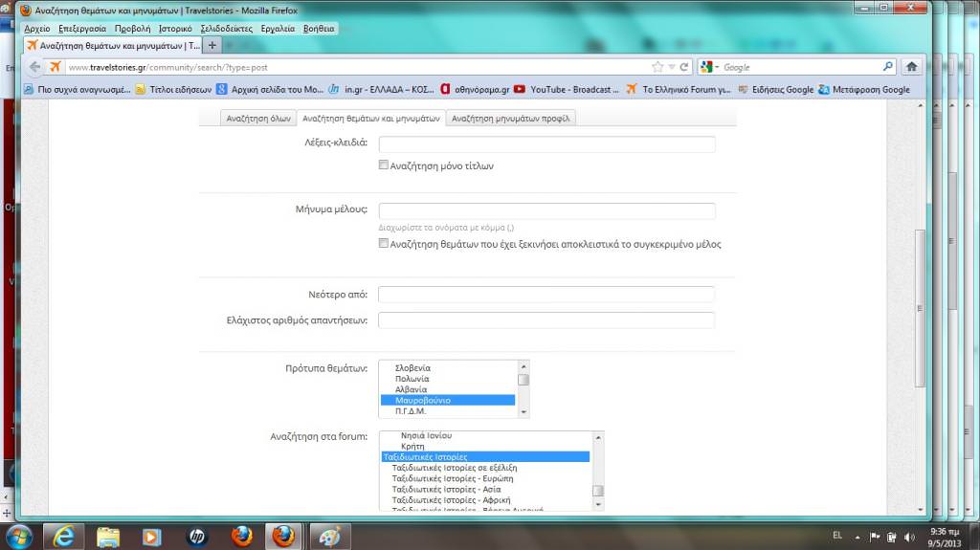Launch Paint from the taskbar

[x=327, y=536]
